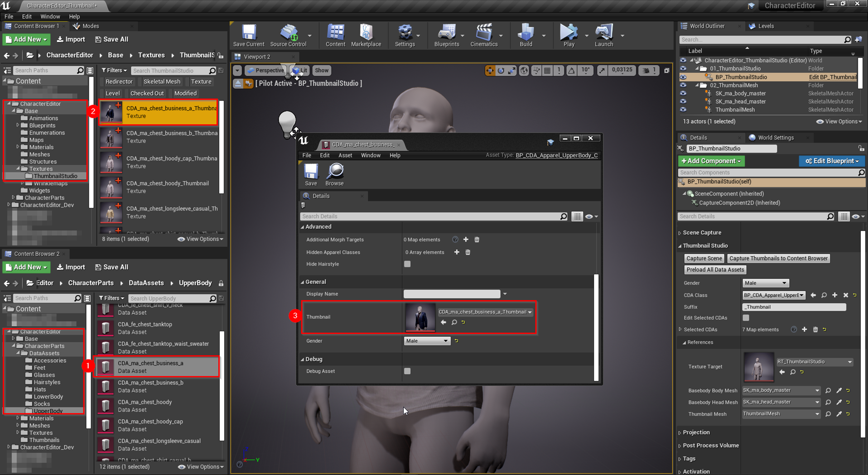
Task: Maximize viewport toggle icon
Action: tap(666, 70)
